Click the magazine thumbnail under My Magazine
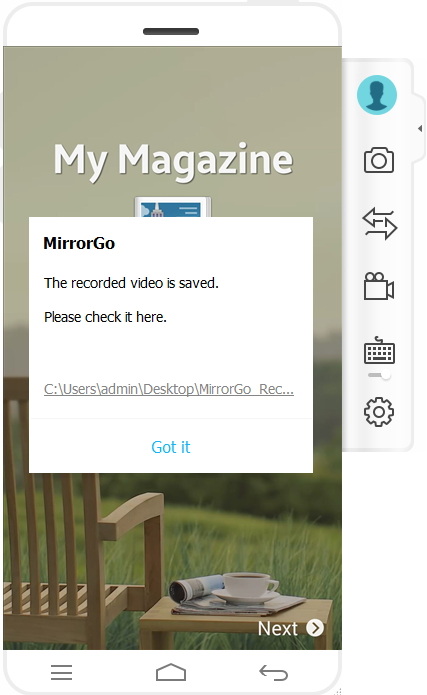This screenshot has height=695, width=427. [x=173, y=207]
